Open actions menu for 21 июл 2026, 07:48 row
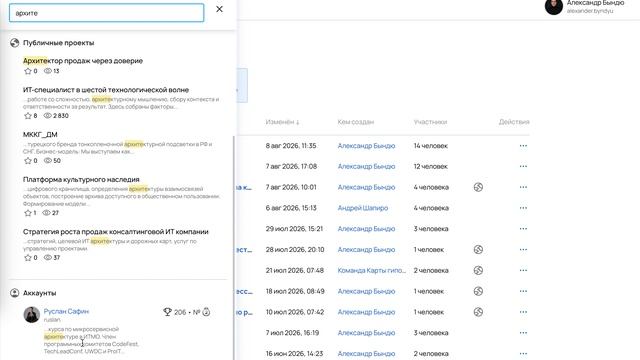640x360 pixels. [523, 271]
